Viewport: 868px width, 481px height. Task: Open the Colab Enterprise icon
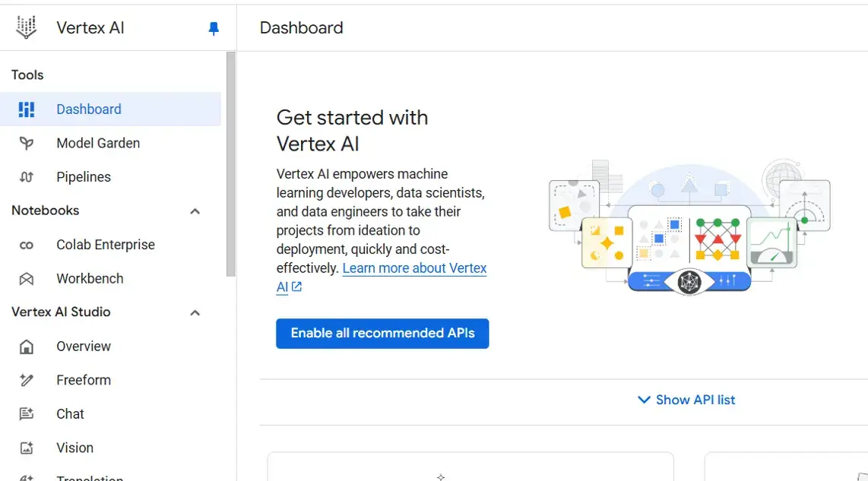coord(27,245)
